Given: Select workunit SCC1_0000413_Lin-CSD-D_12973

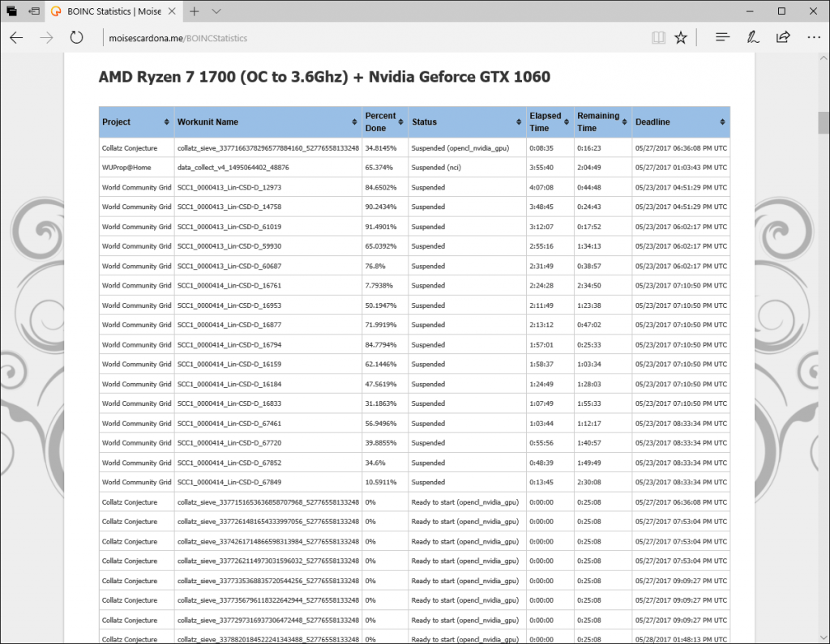Looking at the screenshot, I should pos(229,187).
